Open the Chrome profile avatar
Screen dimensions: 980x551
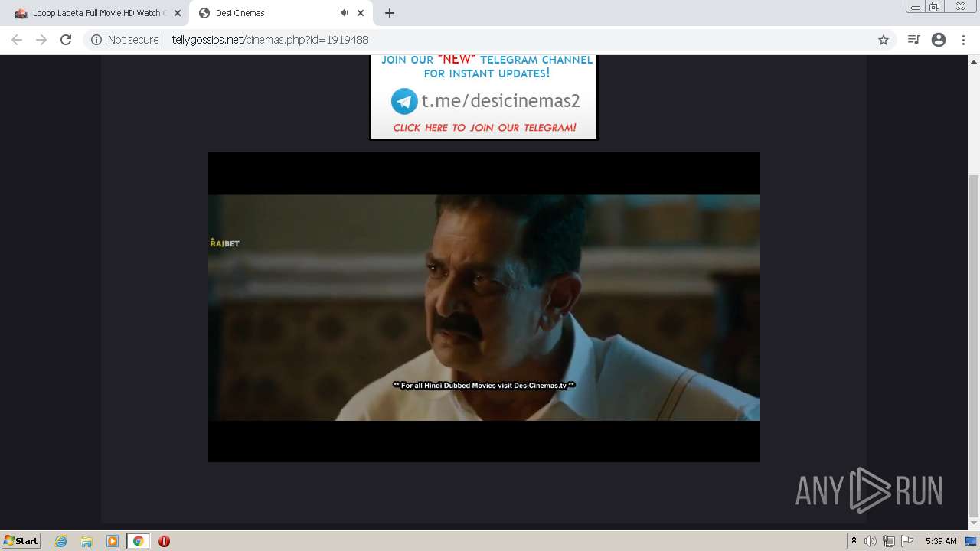pyautogui.click(x=939, y=40)
